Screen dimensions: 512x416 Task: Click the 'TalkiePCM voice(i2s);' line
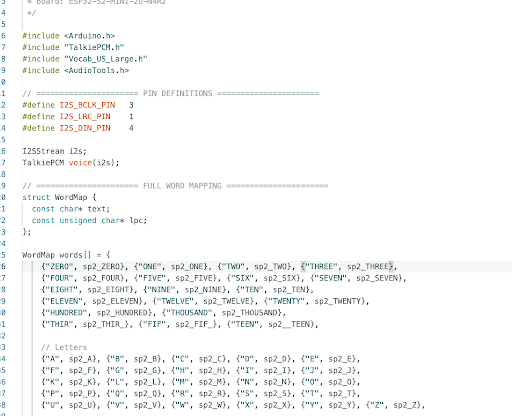[71, 163]
